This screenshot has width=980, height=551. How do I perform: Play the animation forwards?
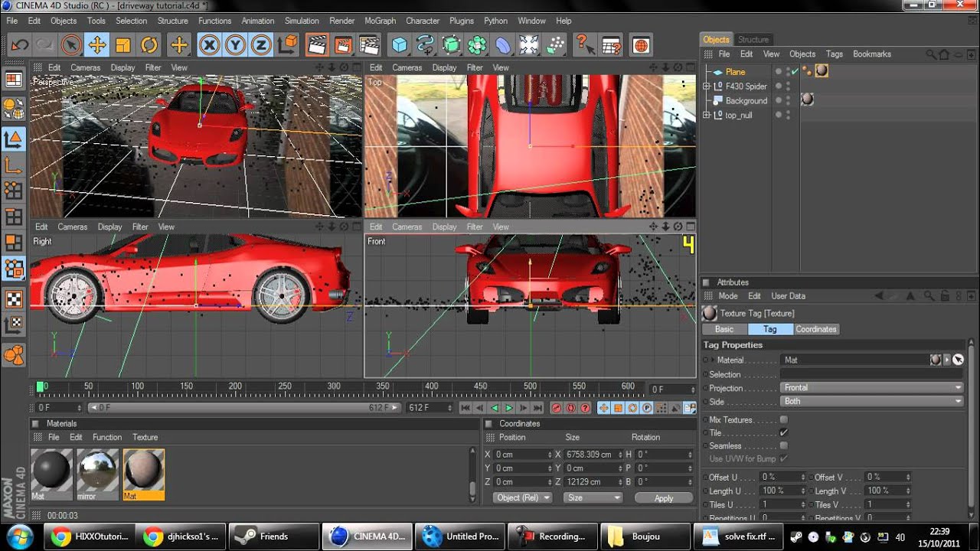tap(509, 409)
